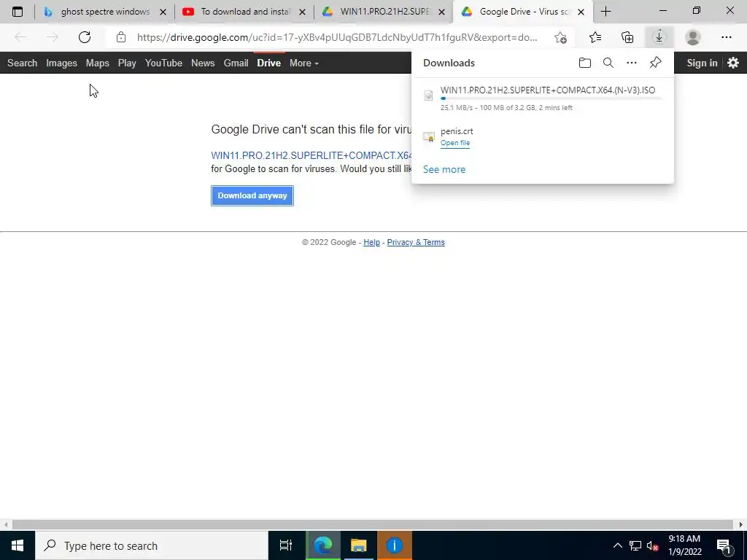
Task: Click the taskbar search box
Action: (152, 545)
